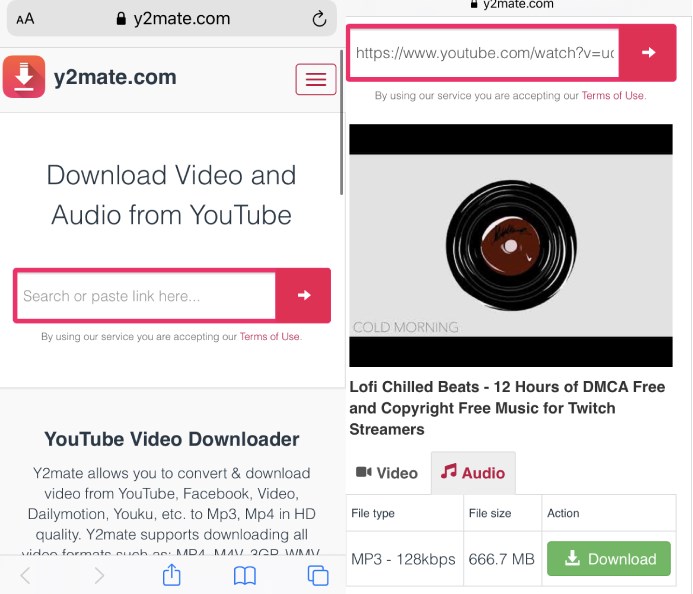
Task: Click the '666.7 MB' file size cell
Action: point(502,559)
